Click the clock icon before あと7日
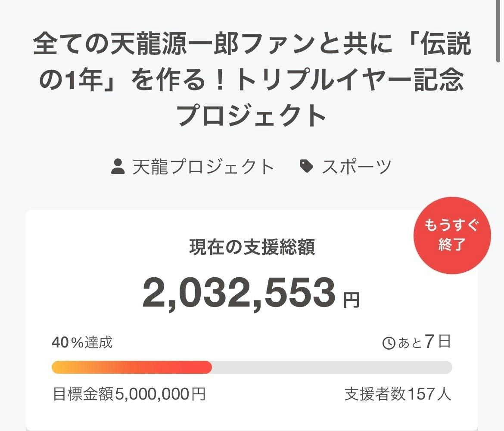The image size is (504, 431). click(389, 343)
